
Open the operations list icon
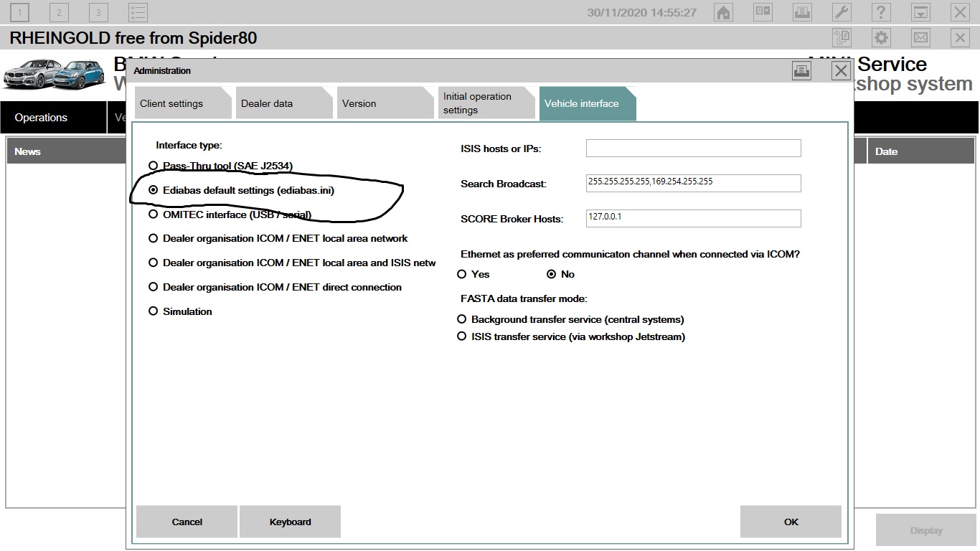pos(138,12)
